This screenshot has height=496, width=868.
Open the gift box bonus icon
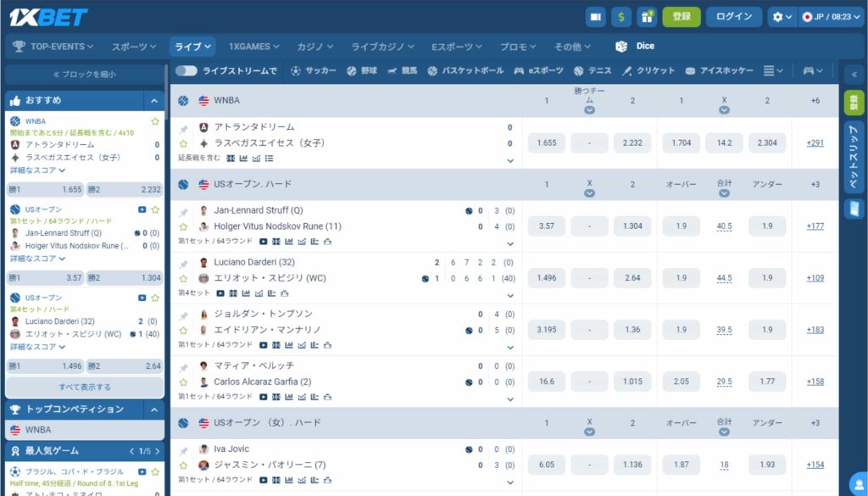tap(647, 17)
